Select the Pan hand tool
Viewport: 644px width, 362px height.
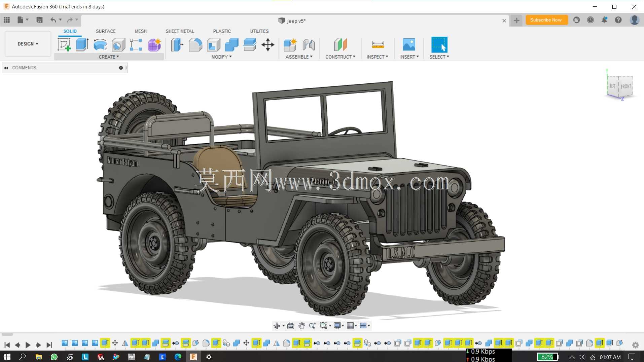[301, 326]
